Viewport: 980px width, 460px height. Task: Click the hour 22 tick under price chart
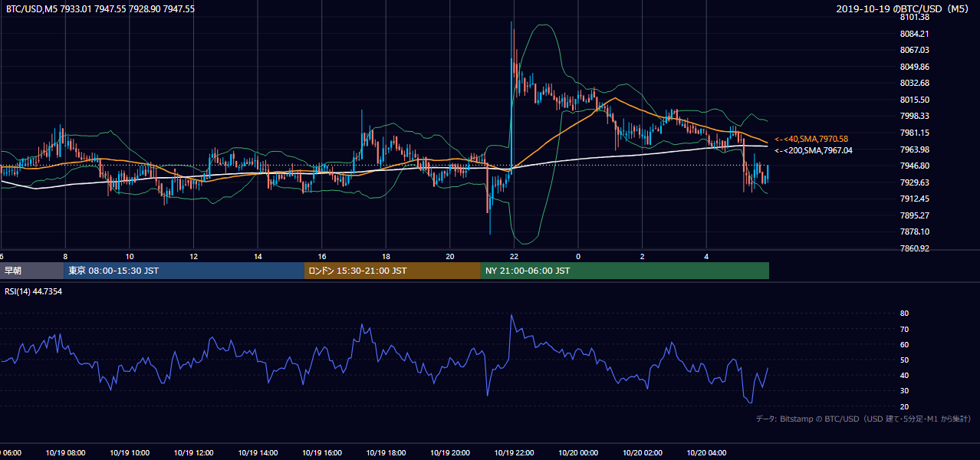point(514,257)
